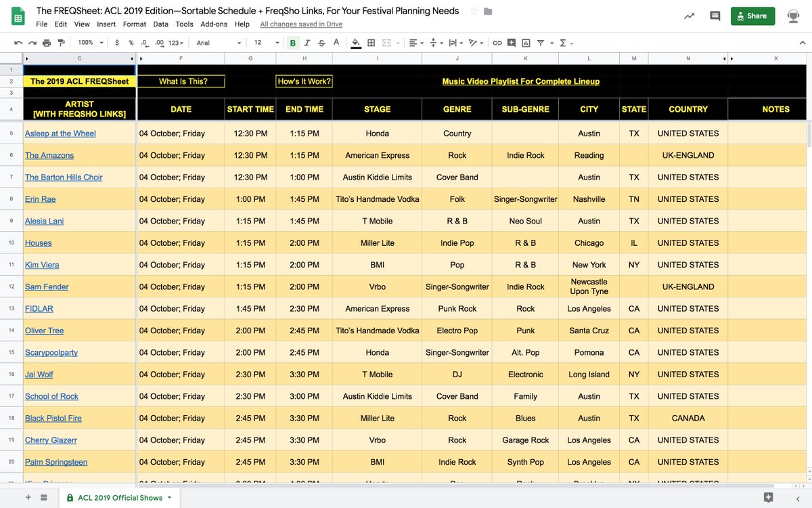
Task: Star the document
Action: click(x=474, y=11)
